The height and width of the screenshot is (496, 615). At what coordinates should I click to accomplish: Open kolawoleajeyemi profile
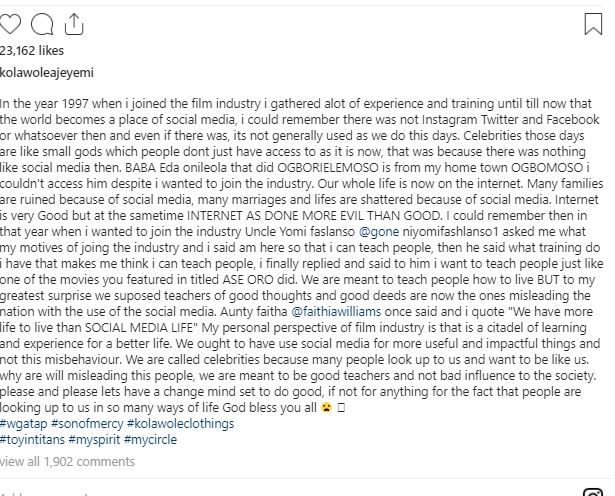47,72
